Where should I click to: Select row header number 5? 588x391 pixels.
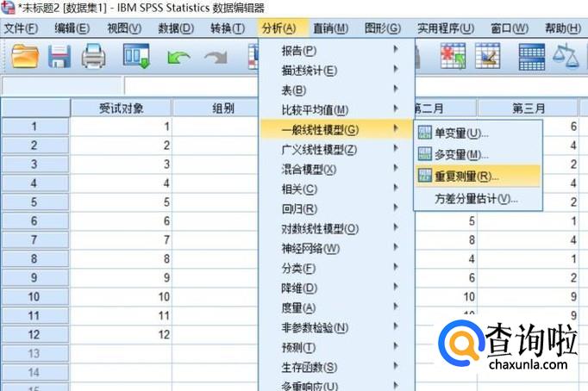(34, 202)
